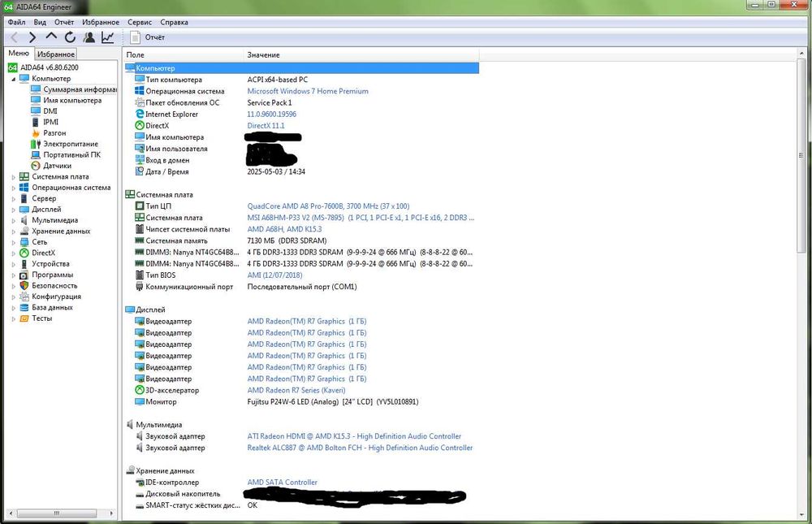Image resolution: width=812 pixels, height=524 pixels.
Task: Open AMD A68H, AMD K15.3 chipset link
Action: click(284, 229)
